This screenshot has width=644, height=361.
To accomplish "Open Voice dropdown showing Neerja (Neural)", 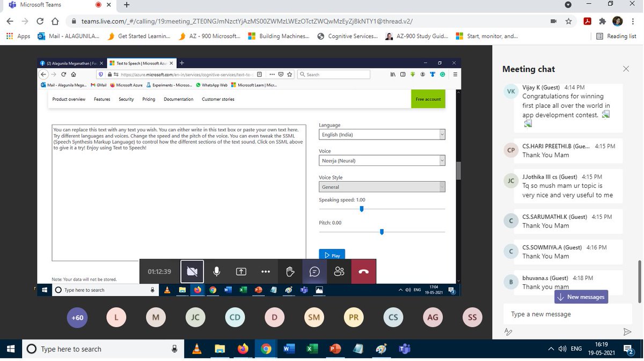I will tap(382, 160).
